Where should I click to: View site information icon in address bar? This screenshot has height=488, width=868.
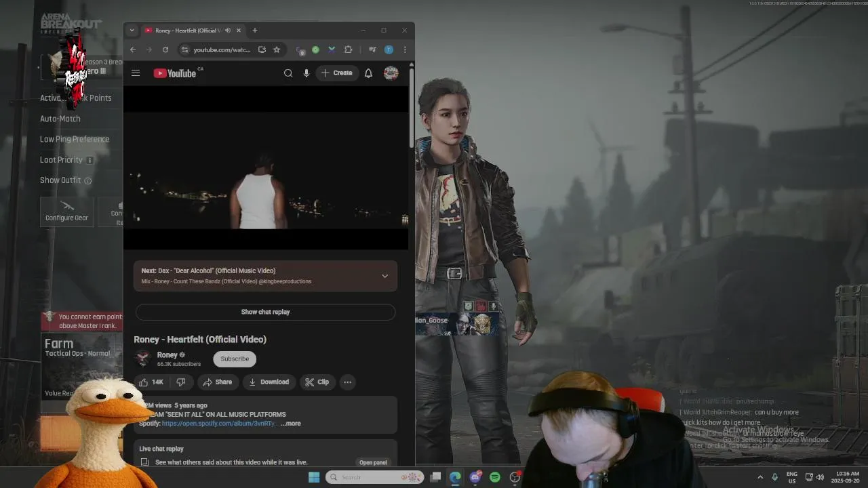(x=184, y=49)
